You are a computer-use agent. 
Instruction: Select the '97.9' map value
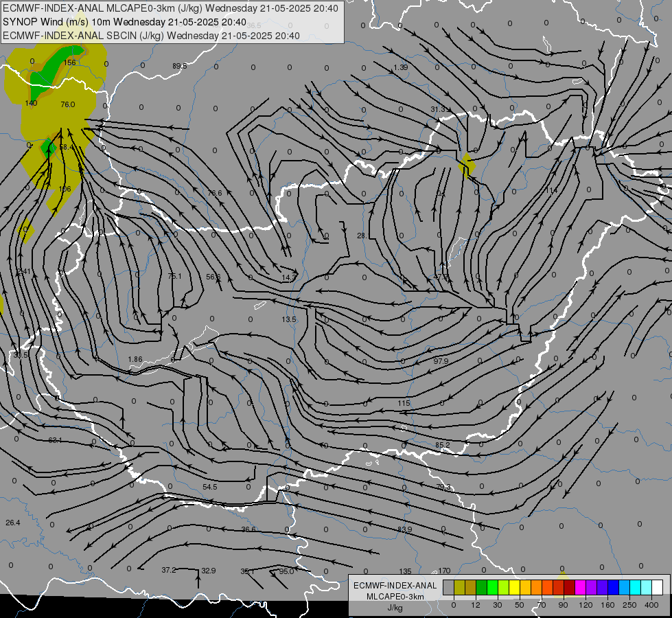(441, 361)
